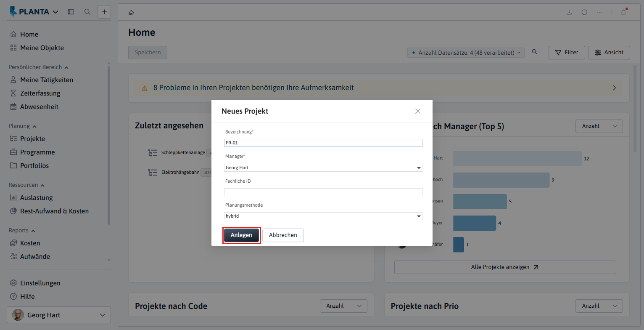This screenshot has width=644, height=330.
Task: Close the Neues Projekt dialog
Action: (418, 111)
